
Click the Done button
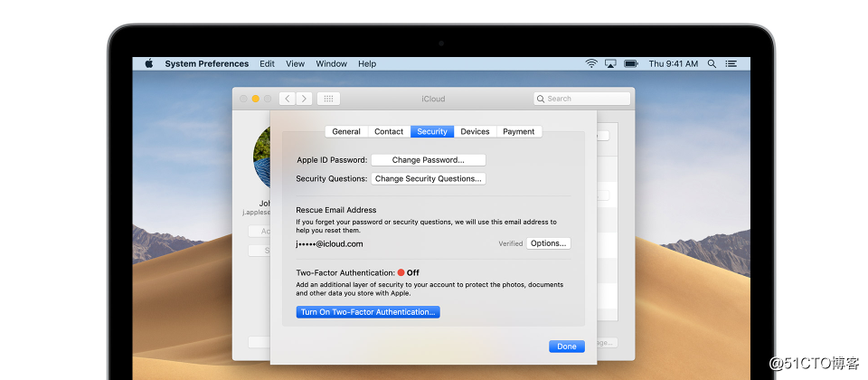click(x=567, y=347)
